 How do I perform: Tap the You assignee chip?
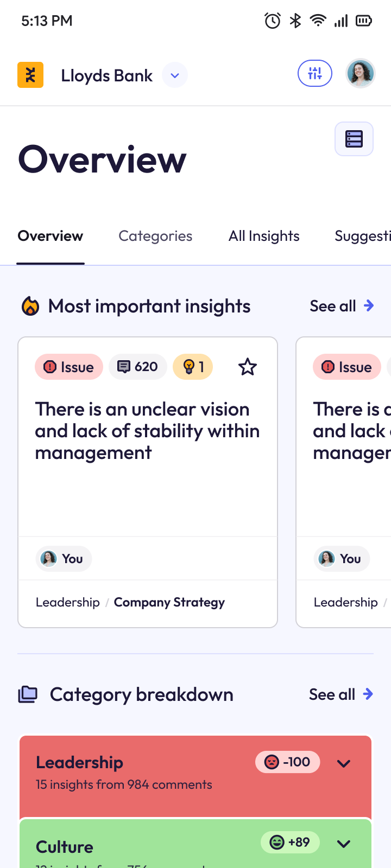tap(64, 559)
